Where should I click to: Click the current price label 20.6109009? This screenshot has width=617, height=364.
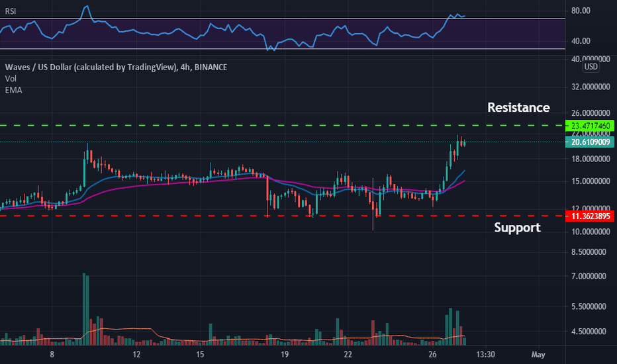click(590, 142)
